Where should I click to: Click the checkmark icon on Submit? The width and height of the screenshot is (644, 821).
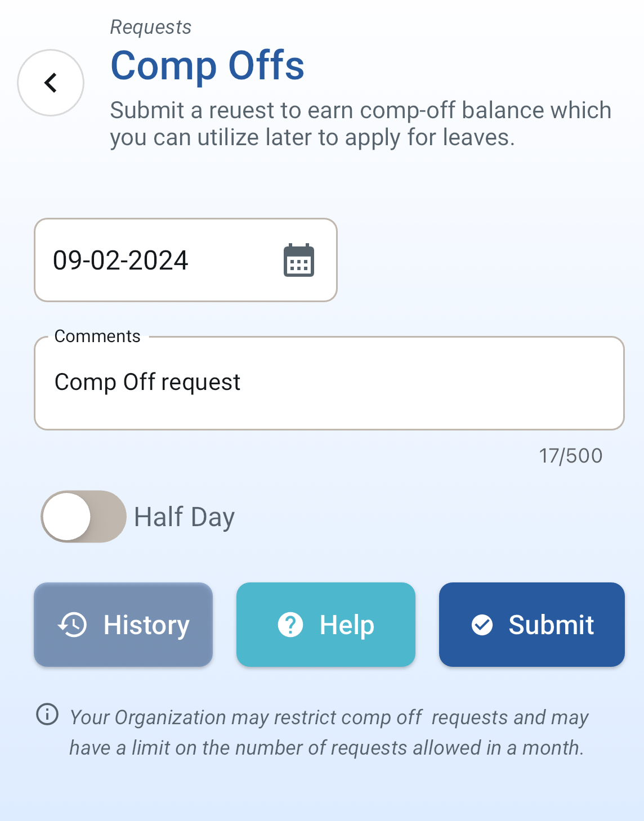[482, 625]
